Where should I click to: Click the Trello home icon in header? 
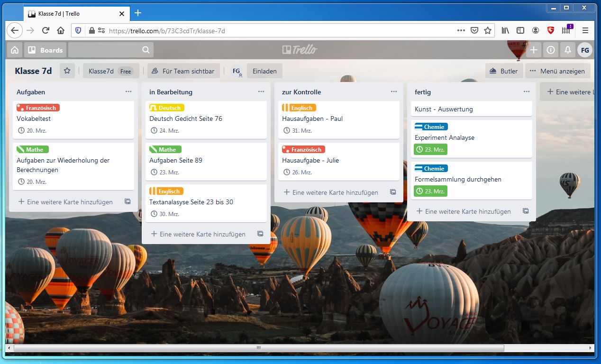tap(15, 50)
